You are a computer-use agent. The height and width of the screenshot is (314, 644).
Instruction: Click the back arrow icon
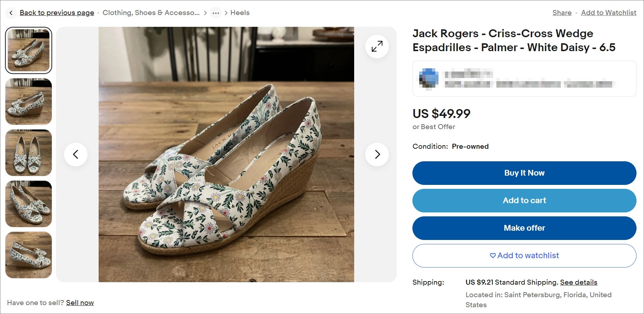click(x=11, y=13)
